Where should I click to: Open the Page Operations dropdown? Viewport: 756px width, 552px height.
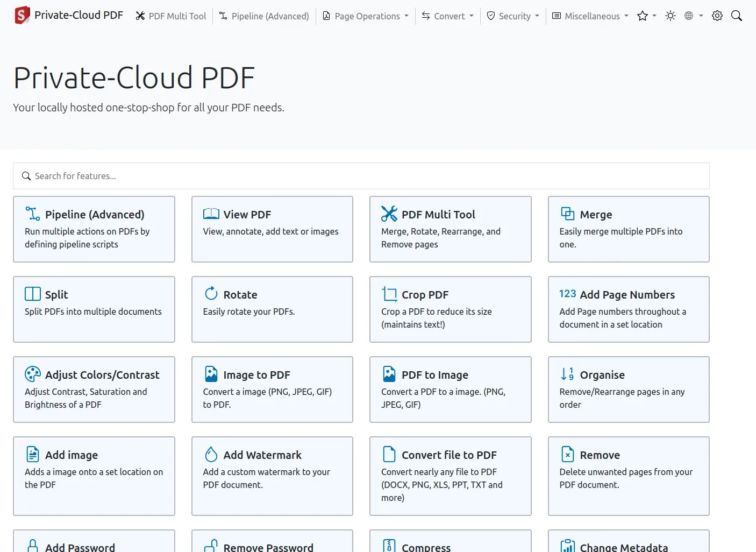[x=365, y=16]
